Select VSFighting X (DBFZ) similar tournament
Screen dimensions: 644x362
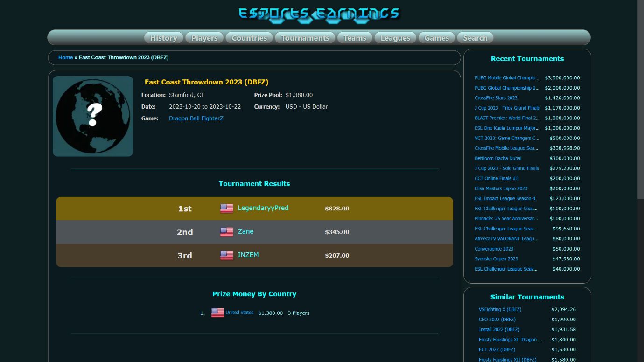[x=500, y=309]
